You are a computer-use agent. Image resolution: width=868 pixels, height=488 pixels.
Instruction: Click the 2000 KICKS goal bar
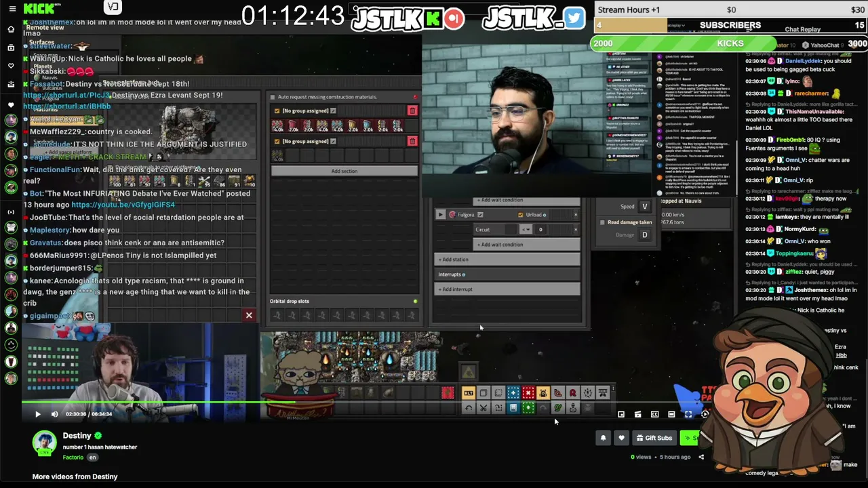730,43
